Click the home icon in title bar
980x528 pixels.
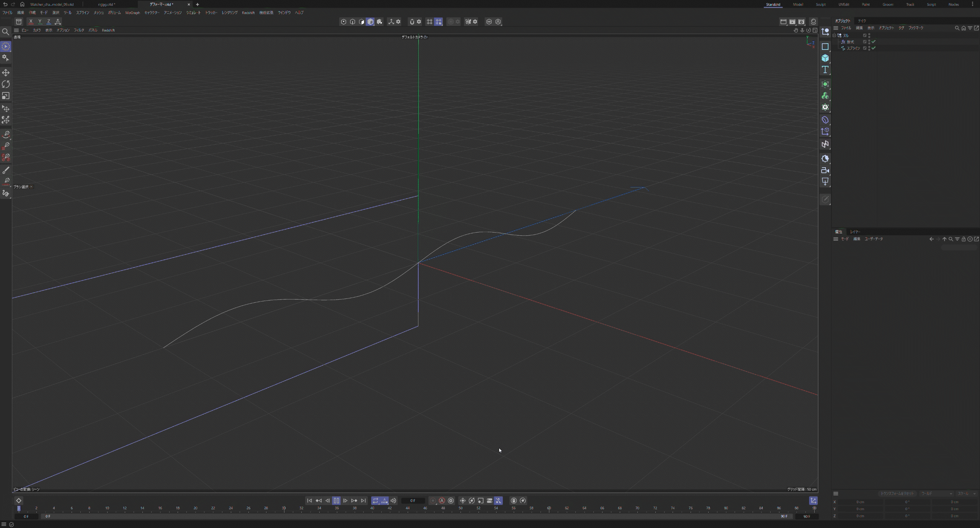tap(22, 4)
